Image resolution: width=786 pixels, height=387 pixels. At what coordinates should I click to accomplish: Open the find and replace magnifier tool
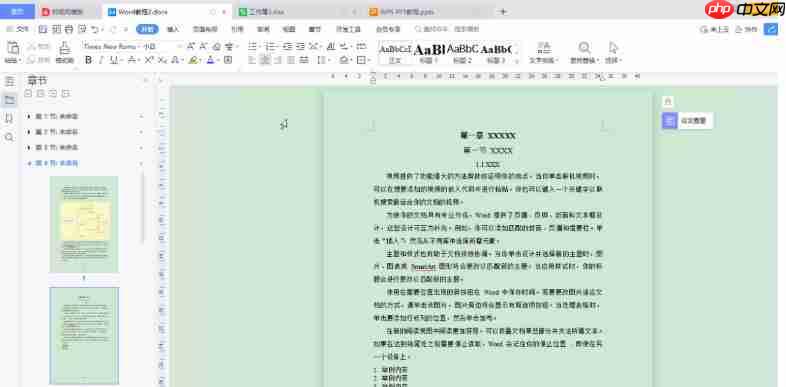584,53
